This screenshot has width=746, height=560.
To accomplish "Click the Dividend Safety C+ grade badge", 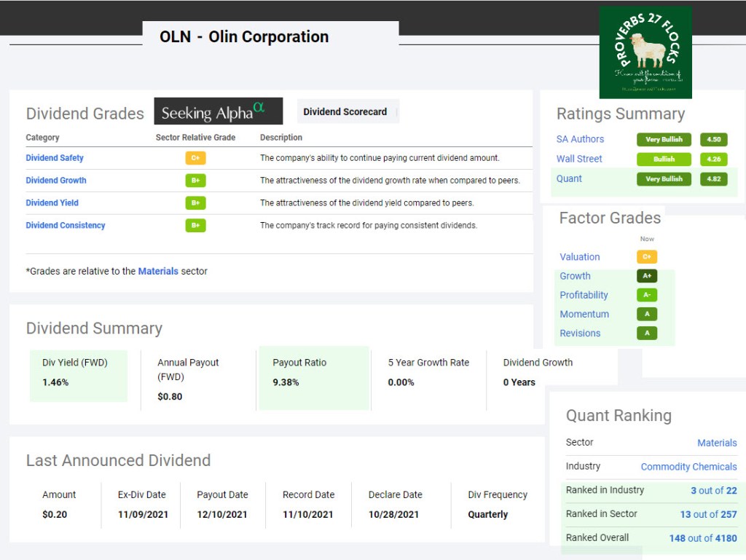I will tap(195, 158).
